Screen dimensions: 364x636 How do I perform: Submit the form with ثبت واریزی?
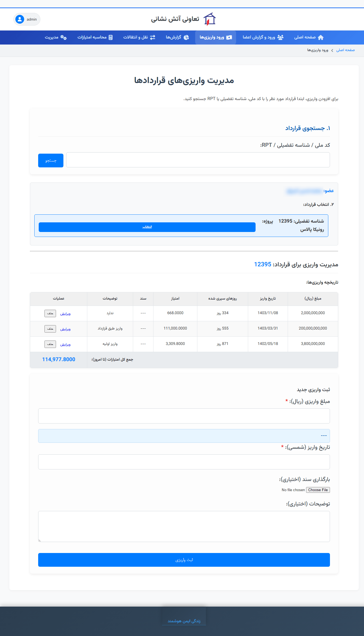pos(184,560)
